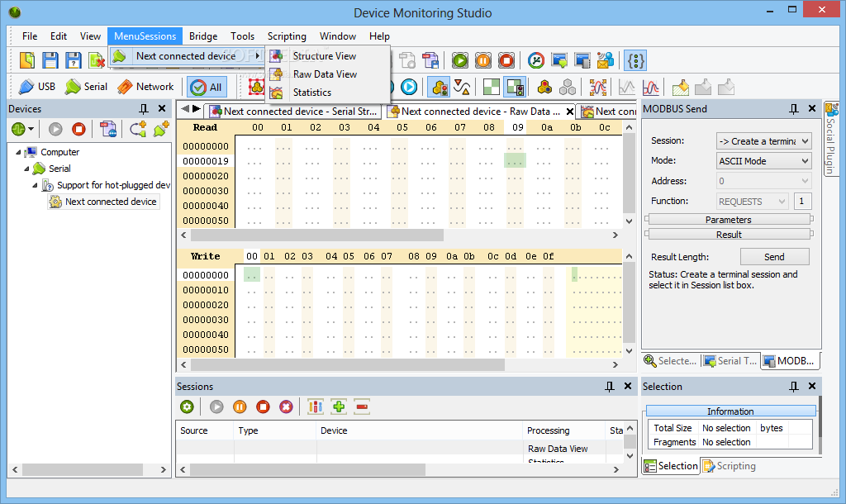Switch to the Scripting tab at bottom
This screenshot has width=846, height=504.
coord(730,466)
